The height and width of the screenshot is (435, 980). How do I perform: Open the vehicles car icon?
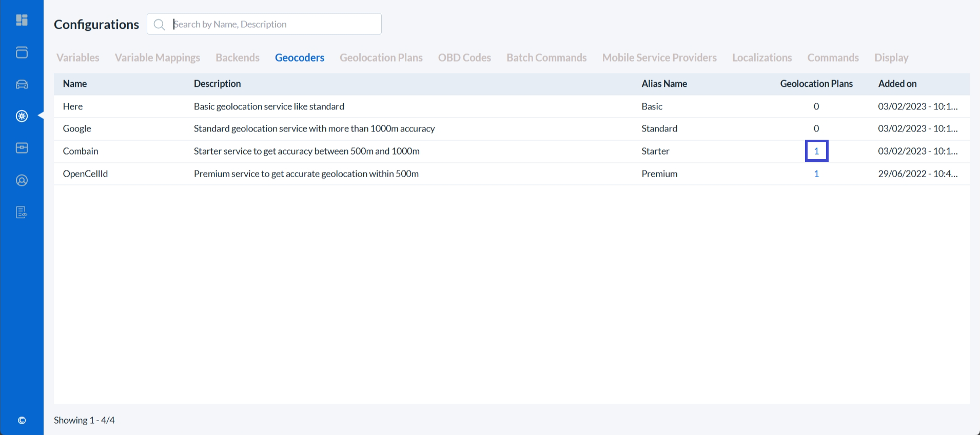tap(22, 84)
